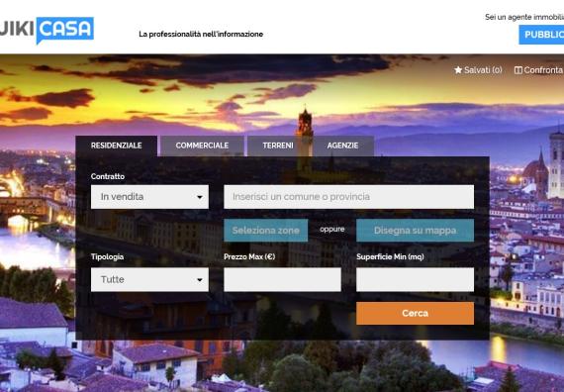The width and height of the screenshot is (564, 392).
Task: Open the Contratto dropdown arrow
Action: coord(200,197)
